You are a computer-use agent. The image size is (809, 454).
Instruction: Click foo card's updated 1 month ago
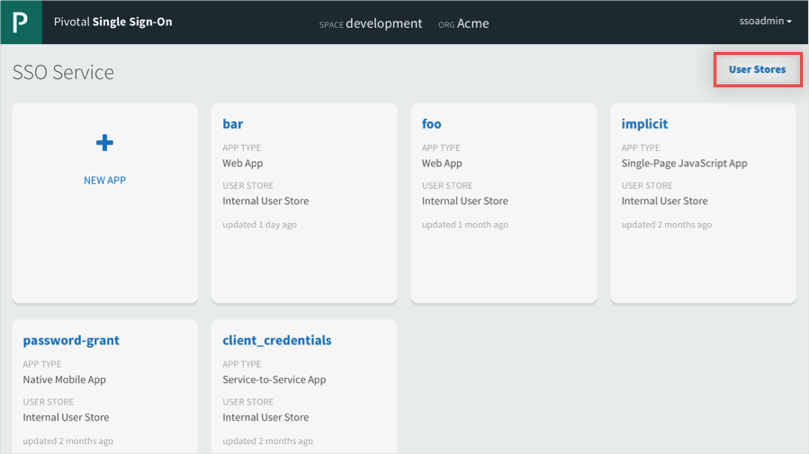465,225
